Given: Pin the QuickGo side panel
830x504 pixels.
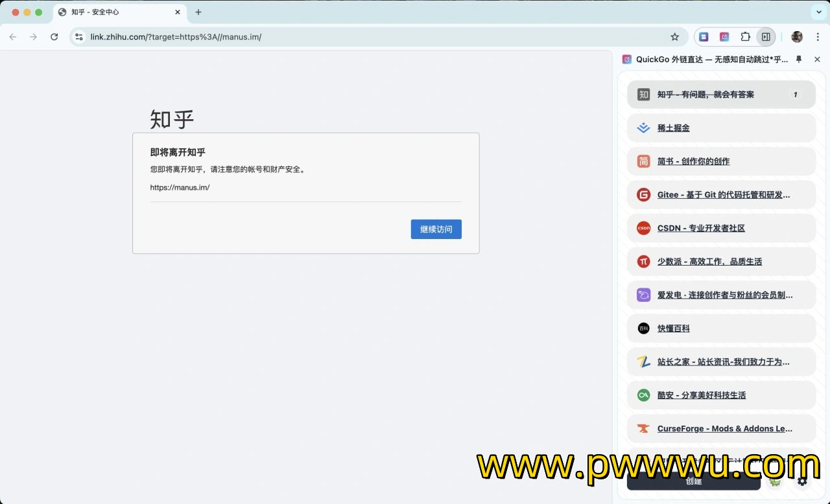Looking at the screenshot, I should [x=799, y=59].
